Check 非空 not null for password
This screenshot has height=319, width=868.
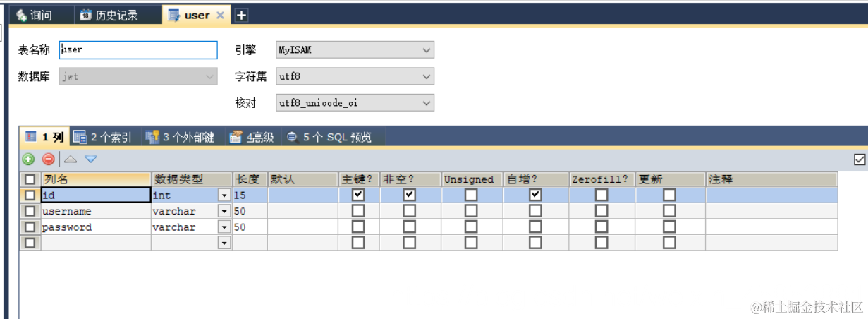click(x=409, y=227)
